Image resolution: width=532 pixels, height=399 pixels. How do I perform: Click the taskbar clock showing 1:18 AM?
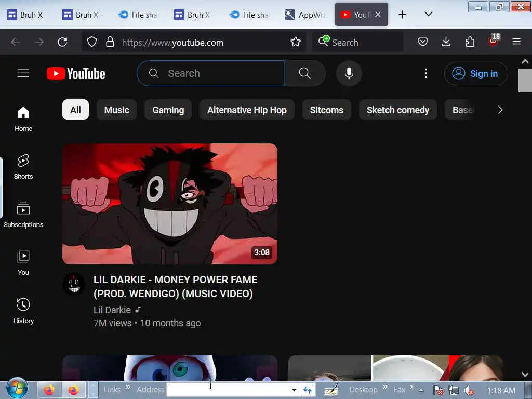501,391
